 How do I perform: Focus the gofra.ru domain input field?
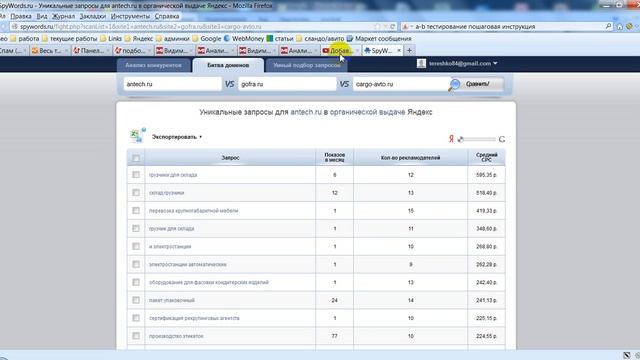click(x=287, y=84)
